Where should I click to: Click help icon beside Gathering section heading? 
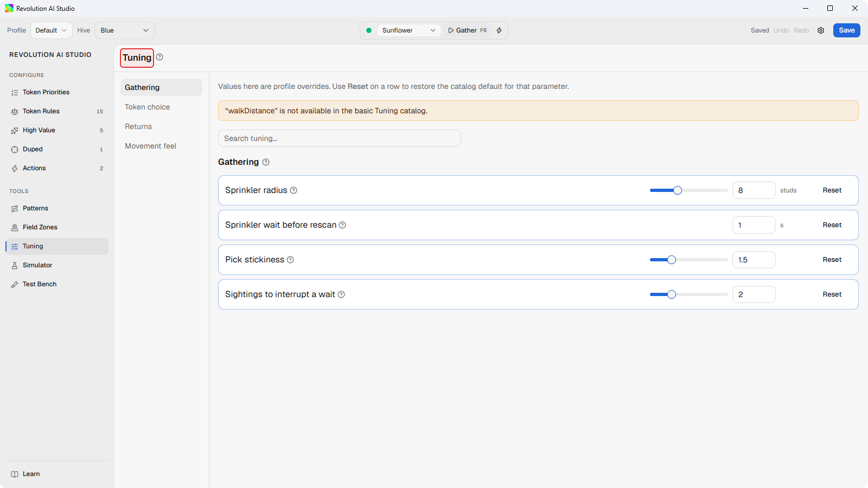click(266, 162)
